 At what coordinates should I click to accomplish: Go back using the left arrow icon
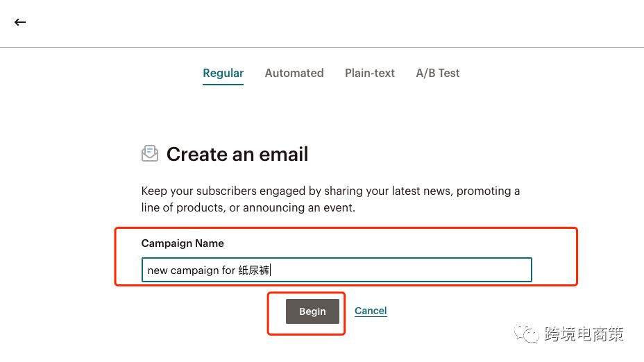(20, 22)
